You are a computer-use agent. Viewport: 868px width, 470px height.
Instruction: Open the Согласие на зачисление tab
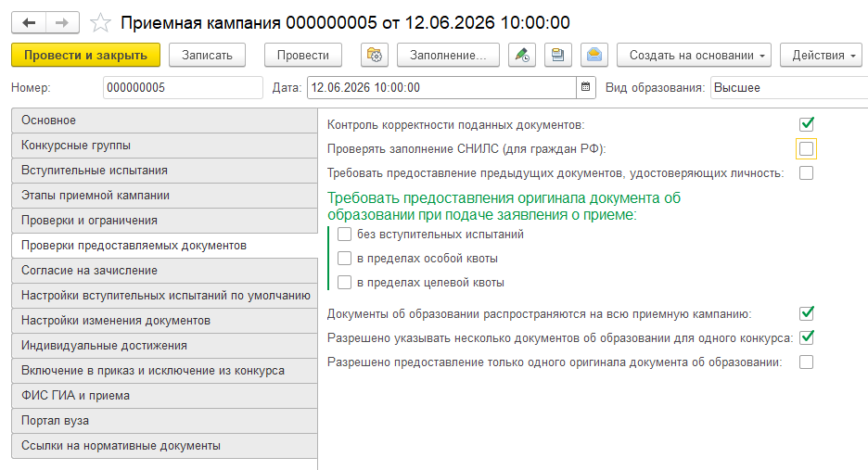pyautogui.click(x=164, y=271)
